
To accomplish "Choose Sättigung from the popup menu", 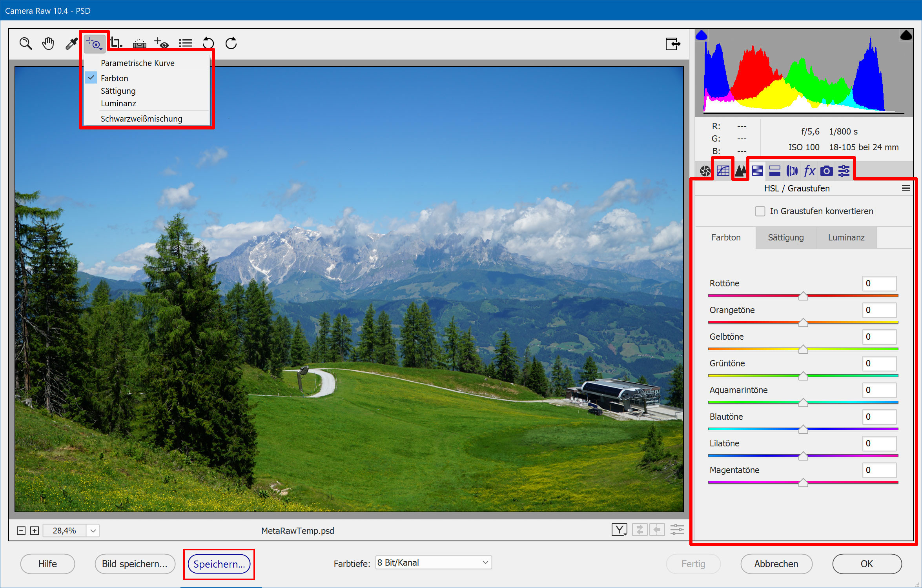I will pos(118,91).
